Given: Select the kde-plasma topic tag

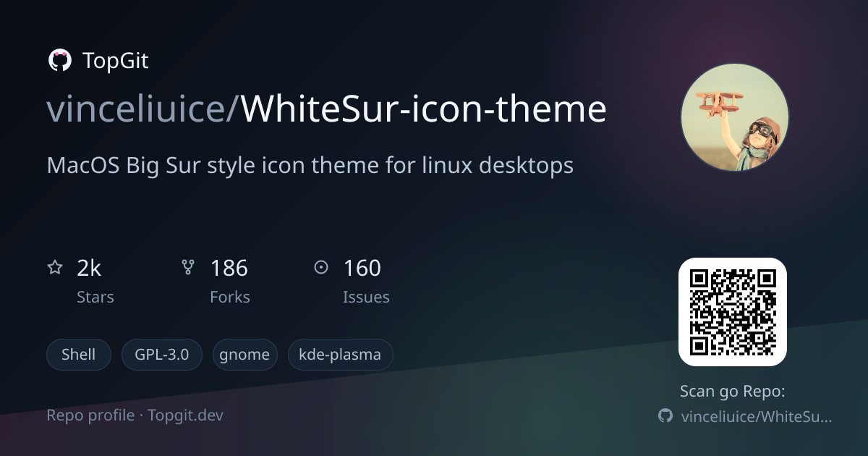Looking at the screenshot, I should (341, 355).
